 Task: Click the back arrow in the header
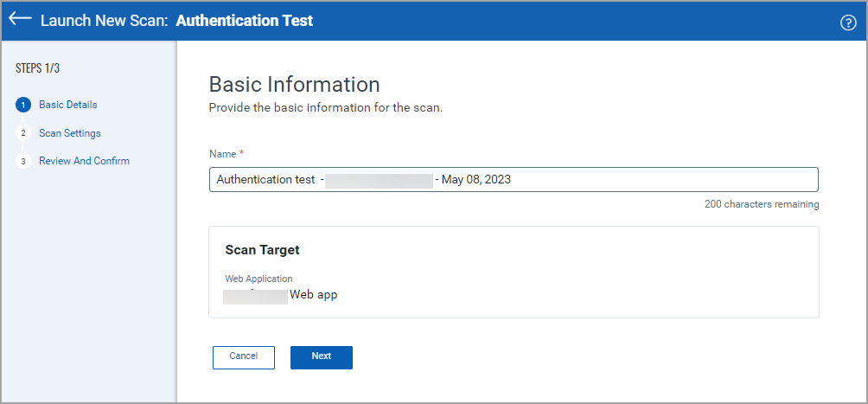pyautogui.click(x=21, y=19)
